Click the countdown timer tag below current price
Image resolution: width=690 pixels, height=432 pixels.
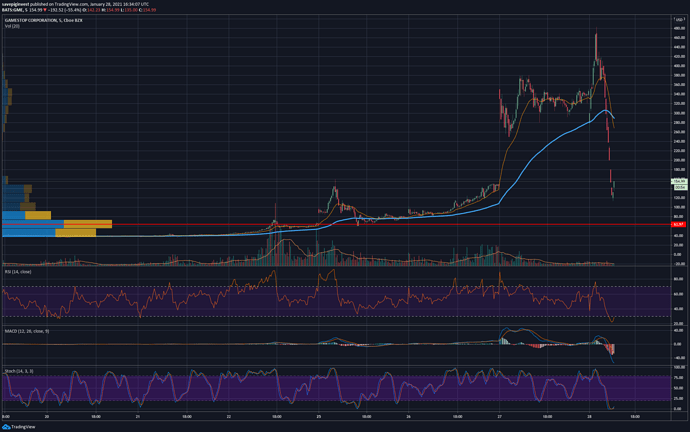pyautogui.click(x=680, y=187)
